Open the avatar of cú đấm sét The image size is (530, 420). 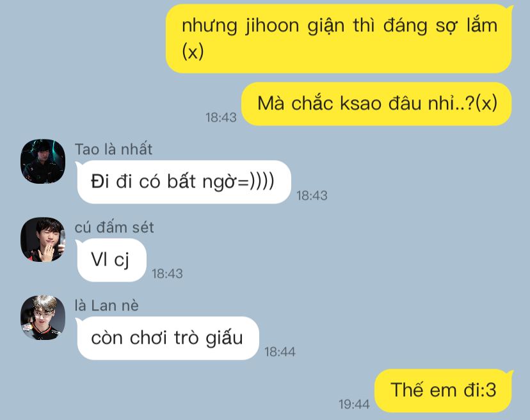pyautogui.click(x=43, y=239)
